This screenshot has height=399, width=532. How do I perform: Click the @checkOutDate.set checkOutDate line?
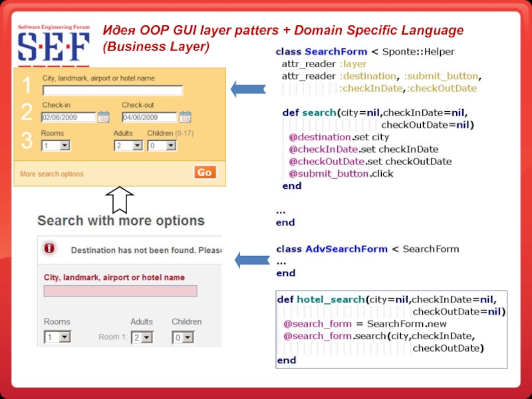pyautogui.click(x=370, y=162)
